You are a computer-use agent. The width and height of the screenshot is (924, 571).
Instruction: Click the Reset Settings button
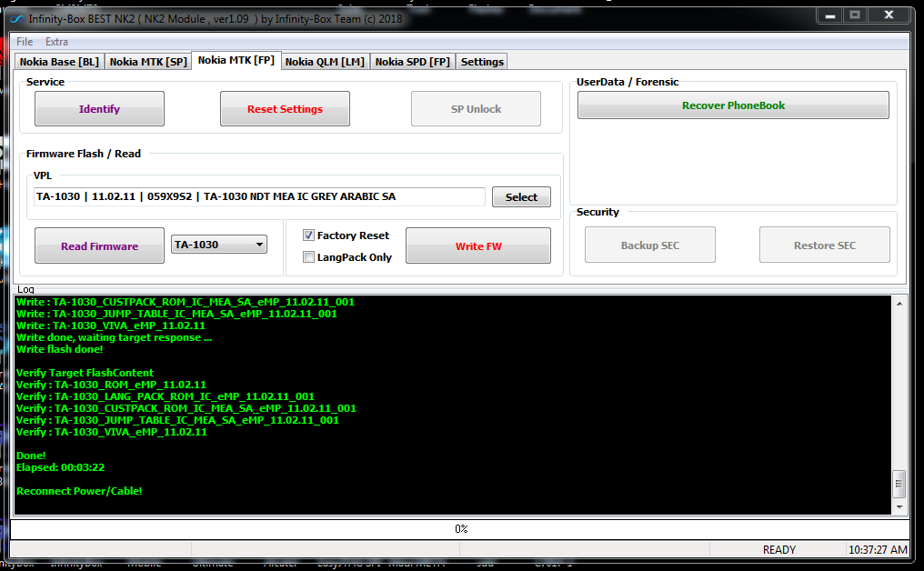point(285,108)
